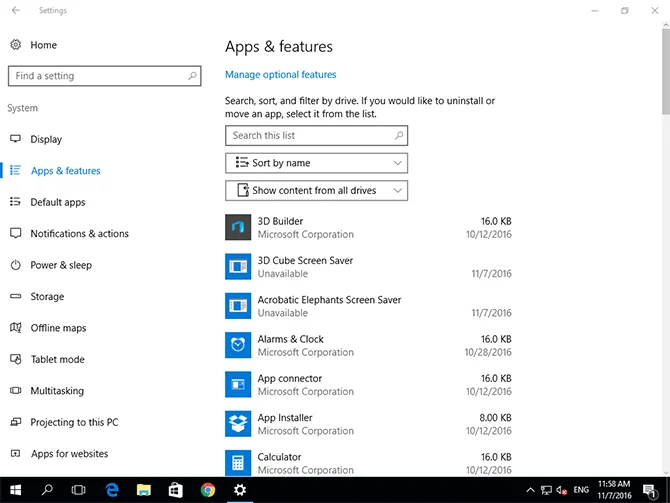Select the Acrobatic Elephants Screen Saver icon
The width and height of the screenshot is (670, 503).
click(x=238, y=306)
